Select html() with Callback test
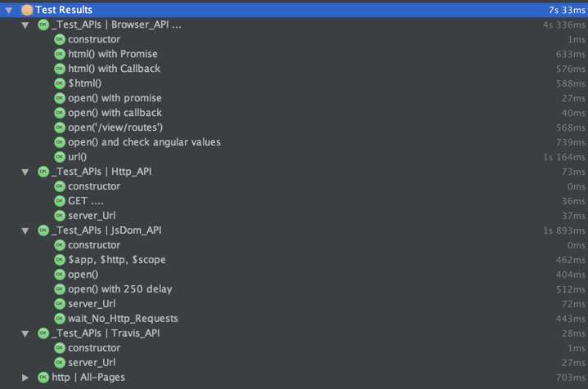The image size is (588, 389). pos(114,69)
